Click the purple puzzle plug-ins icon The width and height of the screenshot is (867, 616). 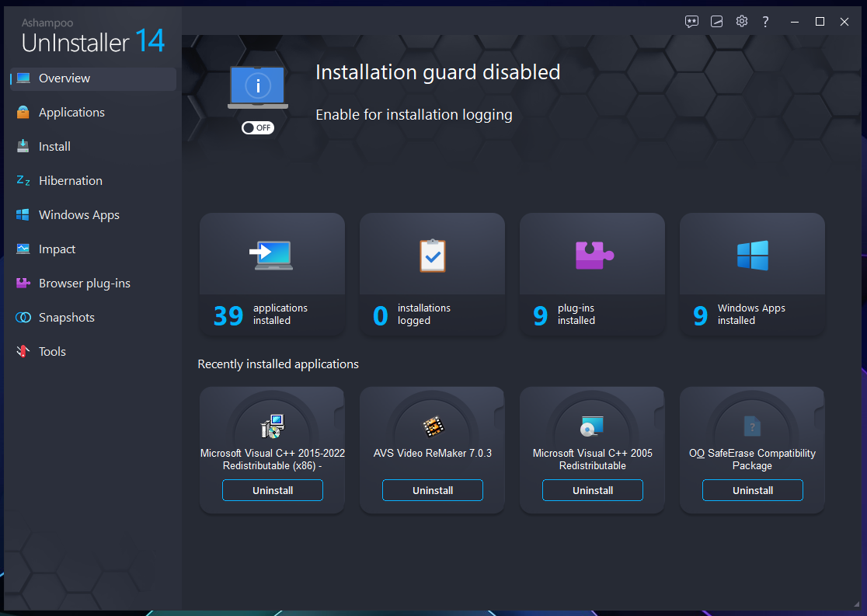pos(594,255)
